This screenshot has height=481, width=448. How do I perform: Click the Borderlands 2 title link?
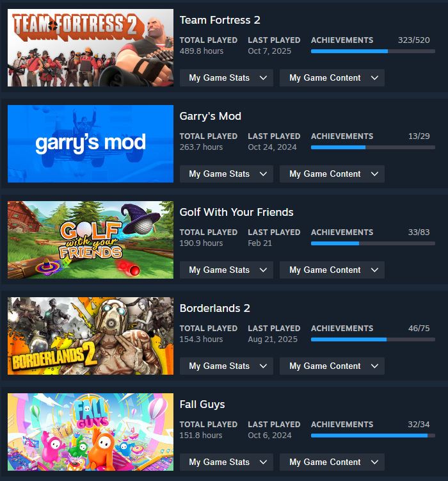[x=214, y=308]
